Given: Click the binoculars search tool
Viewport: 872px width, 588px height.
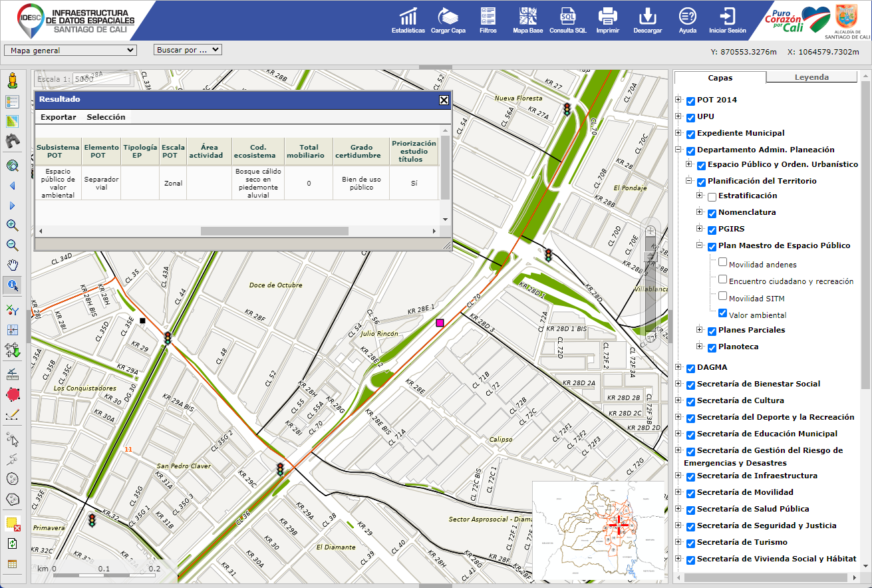Looking at the screenshot, I should click(12, 140).
